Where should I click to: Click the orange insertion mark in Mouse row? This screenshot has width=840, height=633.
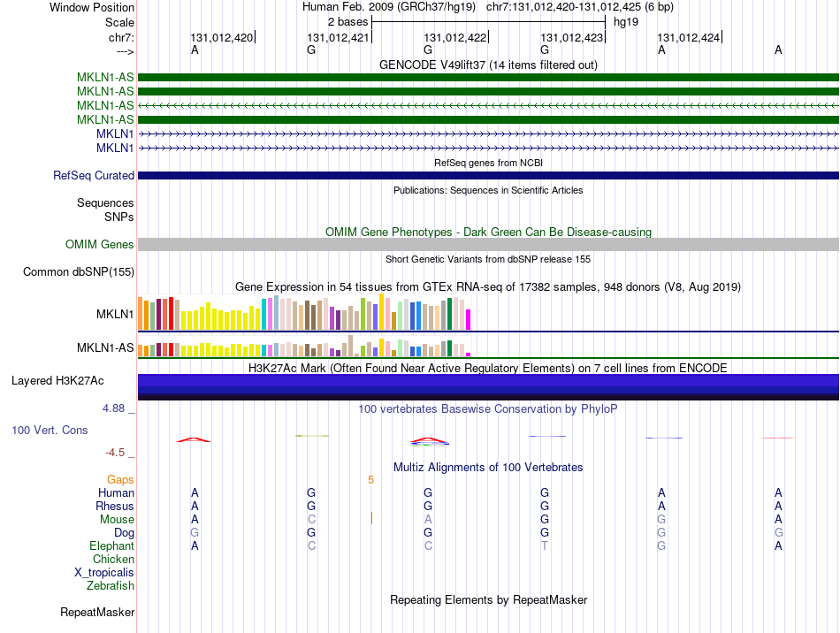point(371,518)
